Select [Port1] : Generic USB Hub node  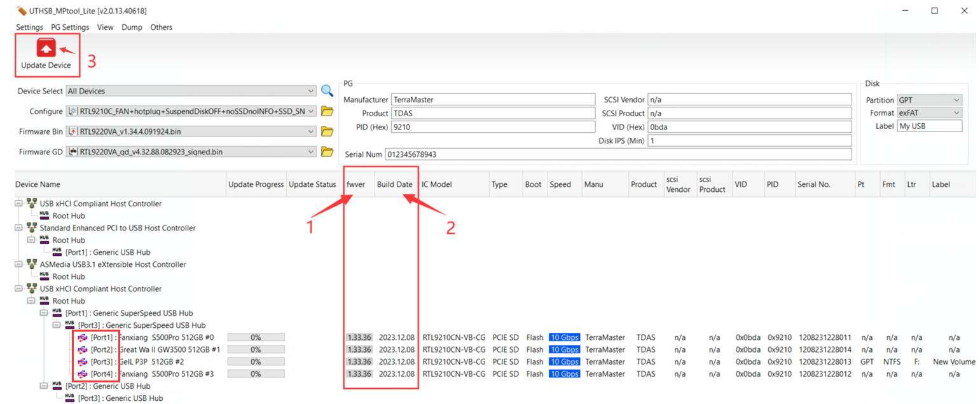[107, 252]
